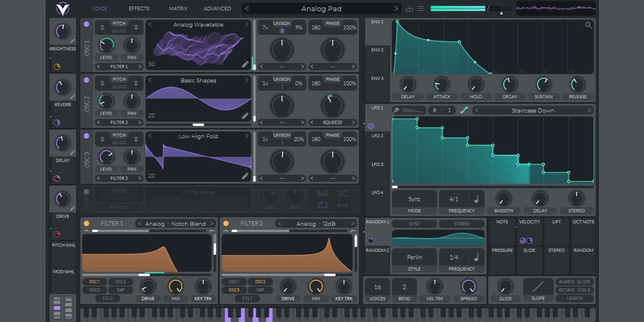Previous filter type before Analog 12dB

[279, 224]
